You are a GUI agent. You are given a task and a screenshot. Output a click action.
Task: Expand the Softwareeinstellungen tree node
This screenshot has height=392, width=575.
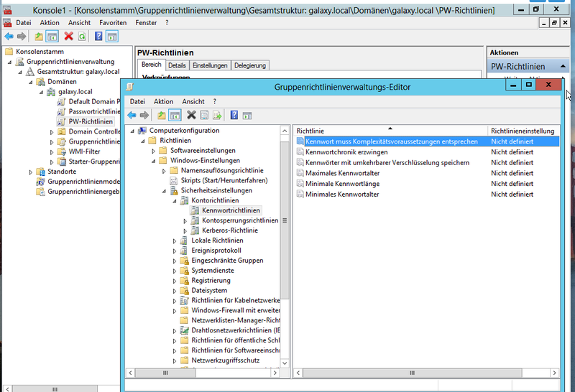(x=153, y=151)
